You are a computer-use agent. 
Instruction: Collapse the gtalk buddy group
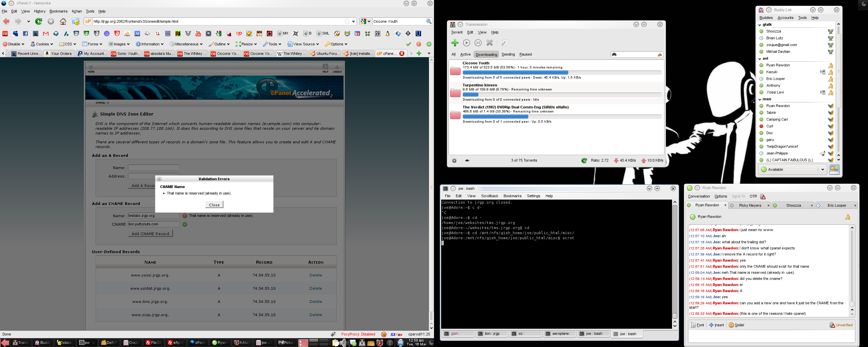[760, 24]
